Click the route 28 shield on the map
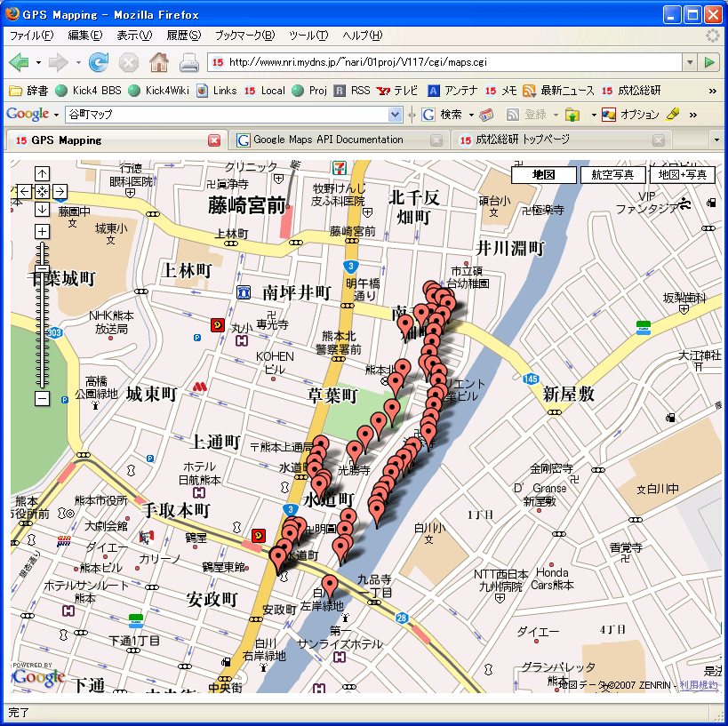This screenshot has width=728, height=726. coord(402,618)
